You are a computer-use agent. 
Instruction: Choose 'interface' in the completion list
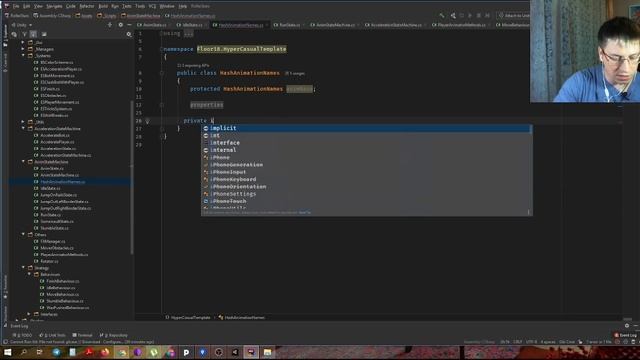(x=366, y=143)
